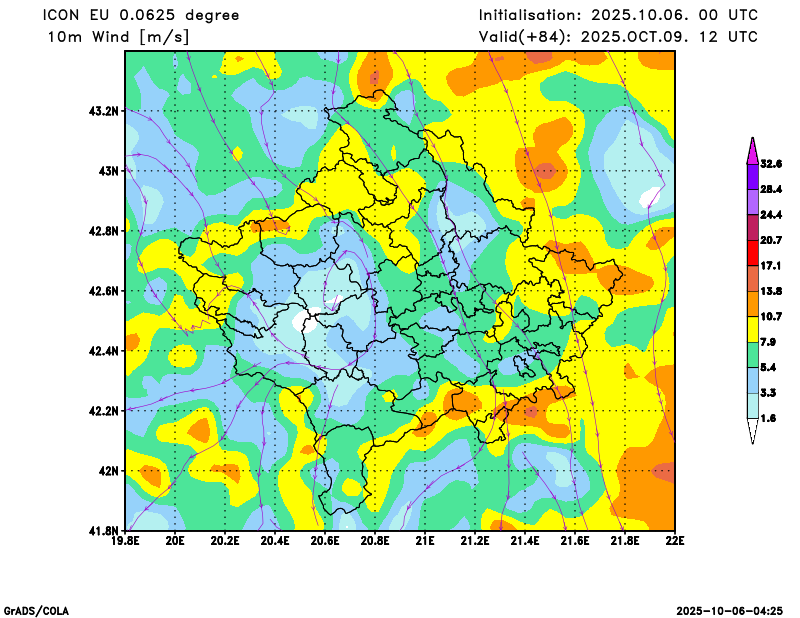Click the magenta arrow atop the legend
This screenshot has width=800, height=618.
(x=752, y=149)
